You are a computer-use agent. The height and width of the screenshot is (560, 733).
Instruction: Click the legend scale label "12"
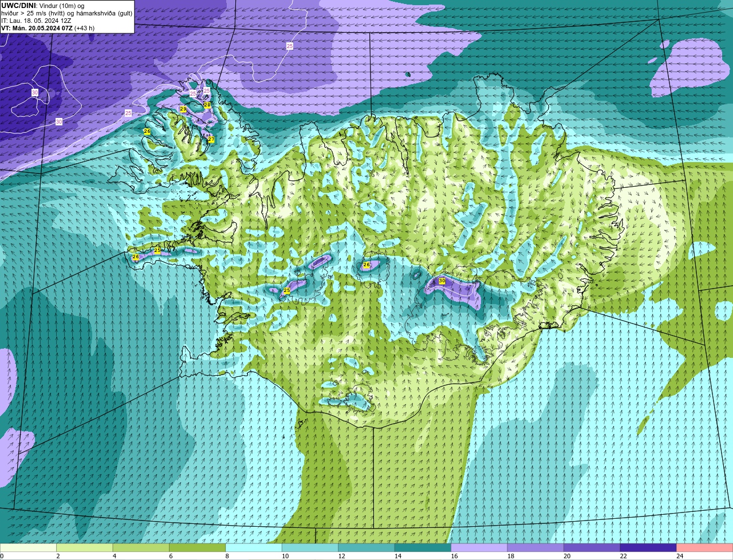(x=341, y=556)
